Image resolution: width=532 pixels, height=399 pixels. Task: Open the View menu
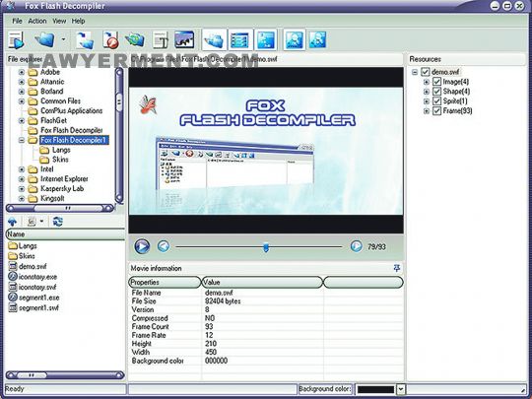click(59, 21)
